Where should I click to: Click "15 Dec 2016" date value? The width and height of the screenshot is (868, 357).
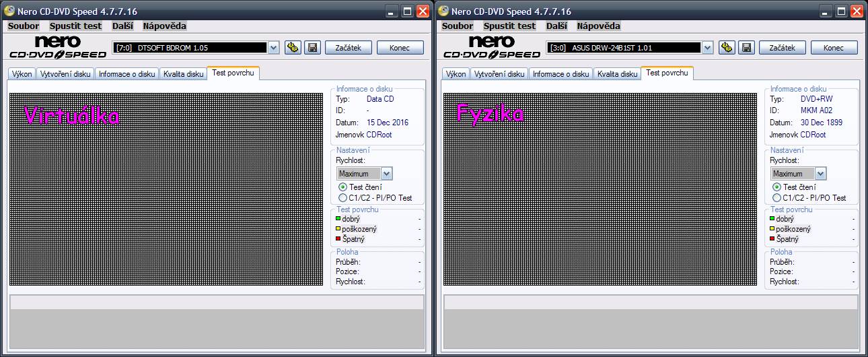point(388,123)
